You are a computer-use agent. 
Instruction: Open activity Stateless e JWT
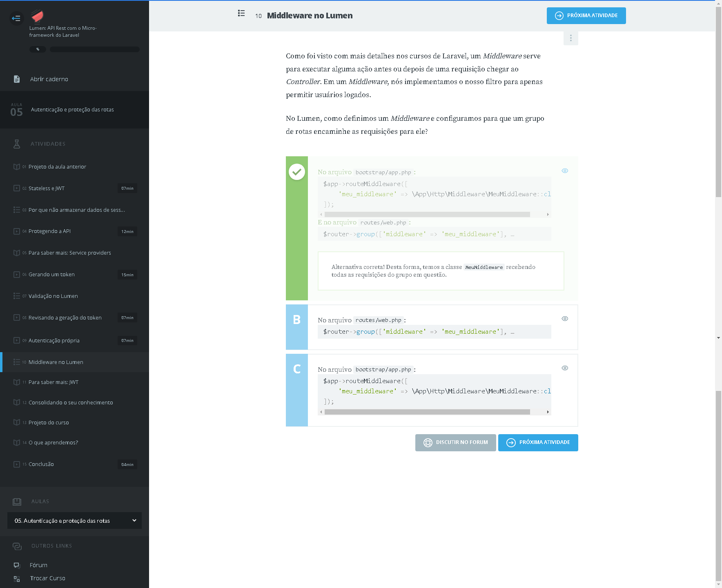click(47, 189)
